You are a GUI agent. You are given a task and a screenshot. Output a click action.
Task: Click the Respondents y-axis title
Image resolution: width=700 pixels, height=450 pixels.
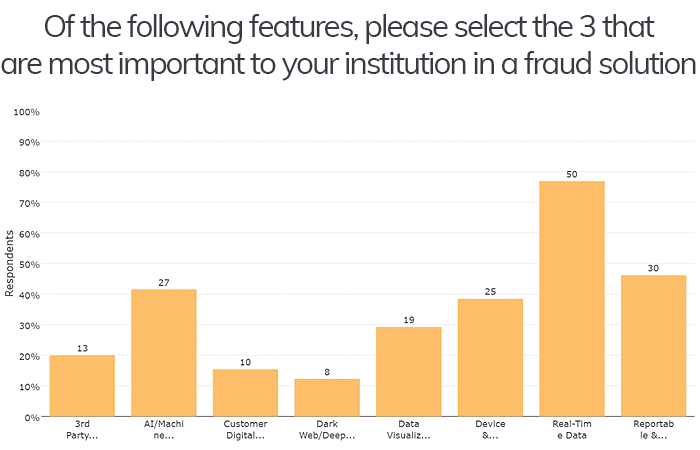(x=9, y=263)
